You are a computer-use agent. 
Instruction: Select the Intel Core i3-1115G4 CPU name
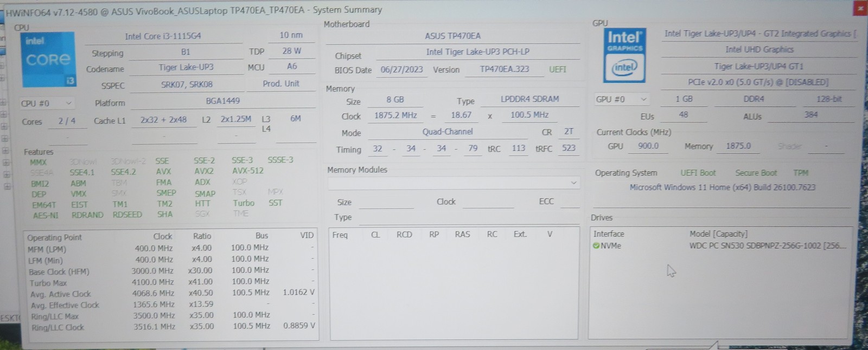tap(163, 36)
